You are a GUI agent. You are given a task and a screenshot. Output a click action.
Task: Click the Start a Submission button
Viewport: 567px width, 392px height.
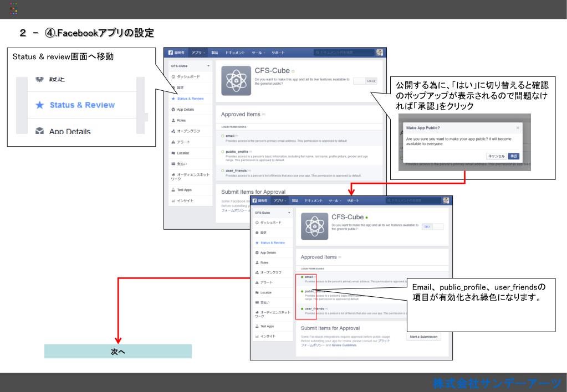coord(423,337)
